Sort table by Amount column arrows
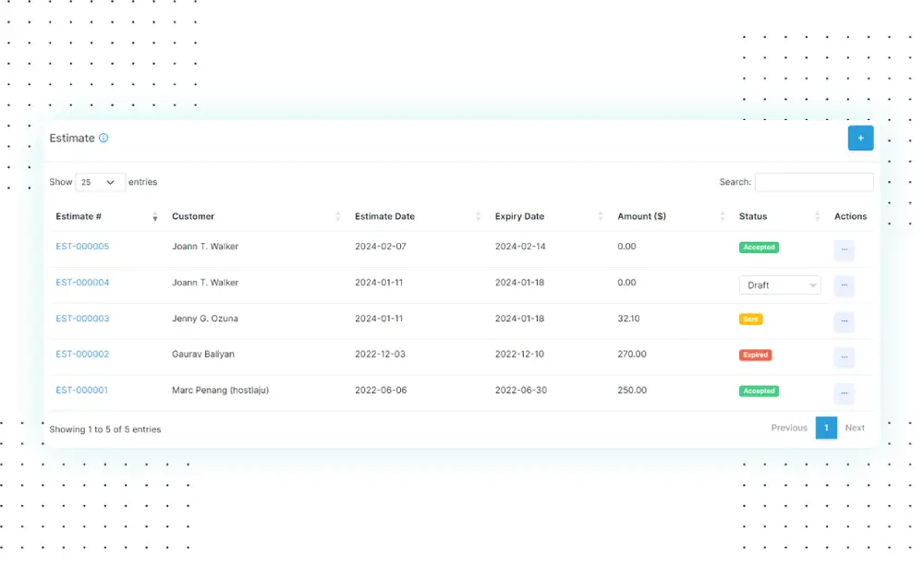Viewport: 924px width, 567px height. point(723,216)
